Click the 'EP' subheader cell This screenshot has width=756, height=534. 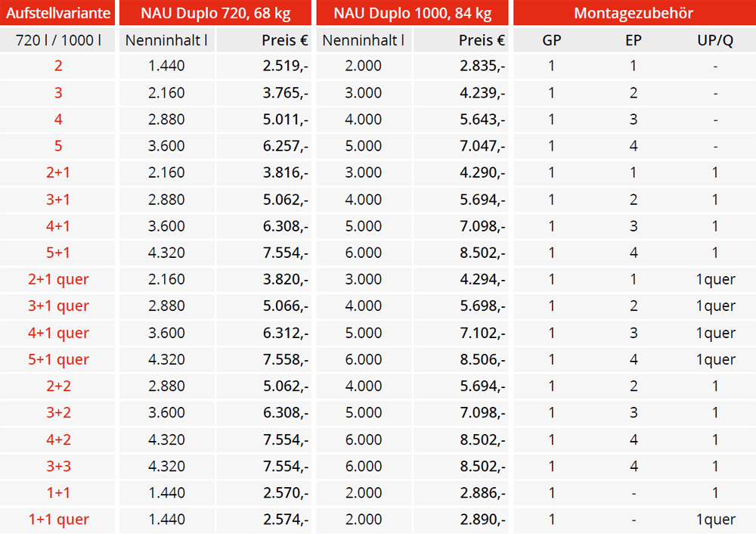[633, 40]
